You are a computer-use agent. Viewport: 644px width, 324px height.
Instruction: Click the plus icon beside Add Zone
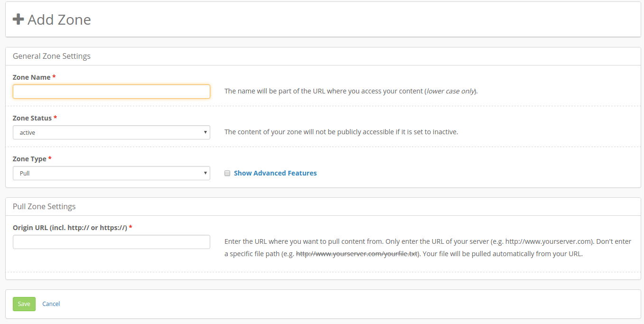[18, 19]
